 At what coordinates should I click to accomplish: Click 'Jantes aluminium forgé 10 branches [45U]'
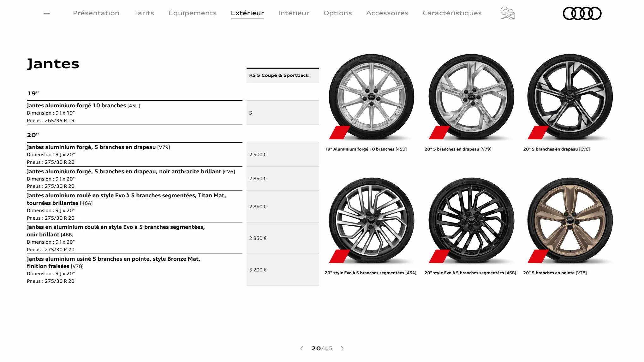[x=84, y=105]
